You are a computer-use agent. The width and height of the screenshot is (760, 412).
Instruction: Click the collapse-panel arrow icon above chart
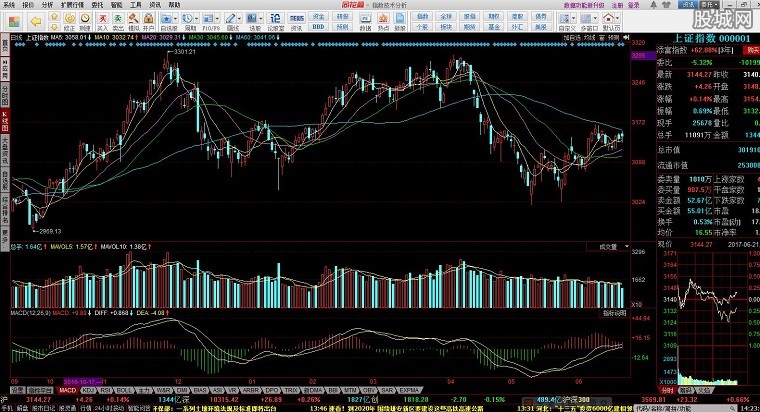tap(626, 37)
